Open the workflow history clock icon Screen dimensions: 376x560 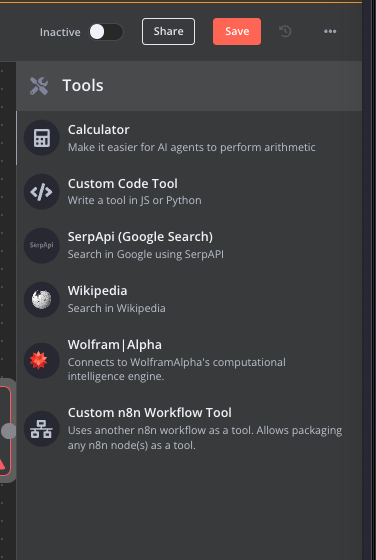click(285, 31)
